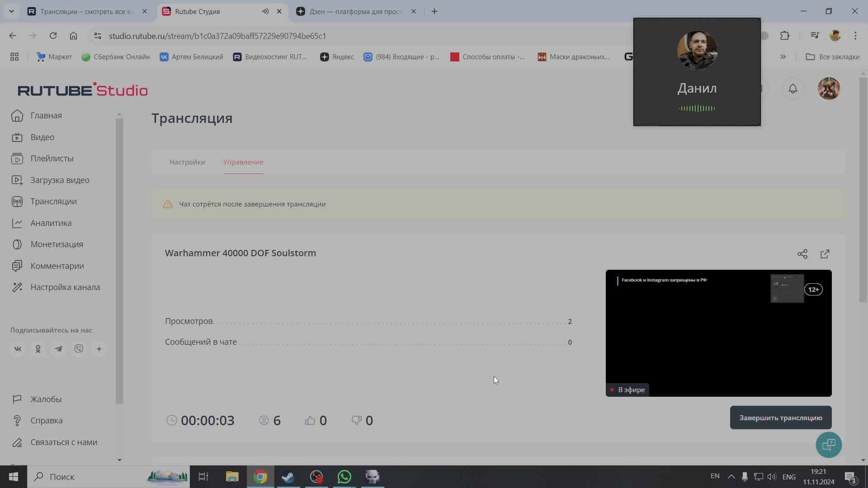Toggle microphone icon in system tray
Image resolution: width=868 pixels, height=488 pixels.
[745, 477]
